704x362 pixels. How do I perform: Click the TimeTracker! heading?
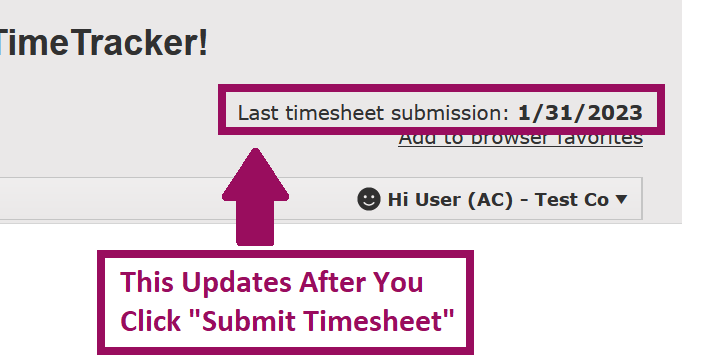coord(103,43)
